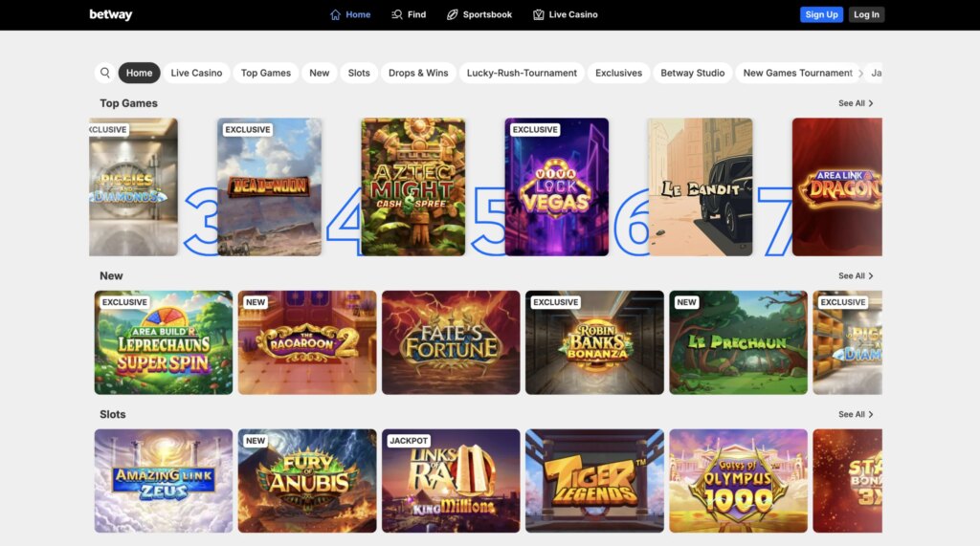Click EXCLUSIVE badge on Robin Banks Bonanza

tap(556, 302)
